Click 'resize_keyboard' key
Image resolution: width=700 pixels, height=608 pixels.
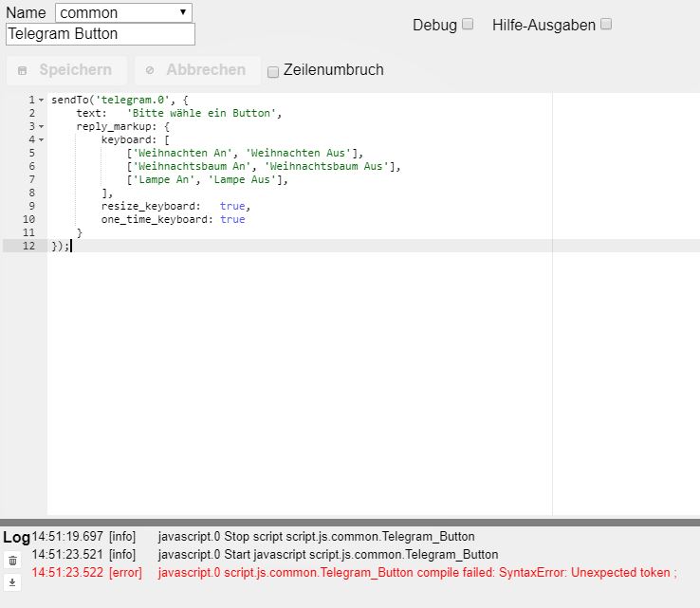pyautogui.click(x=148, y=206)
